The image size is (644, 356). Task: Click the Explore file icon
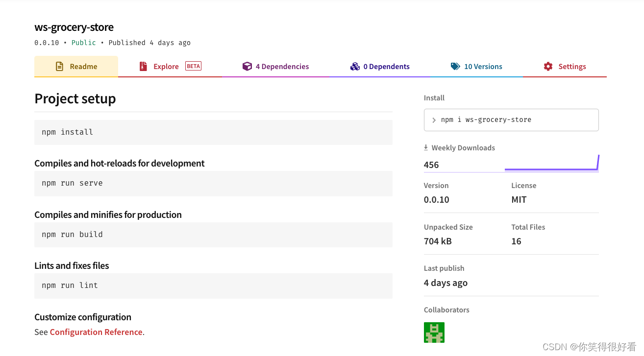pyautogui.click(x=143, y=67)
